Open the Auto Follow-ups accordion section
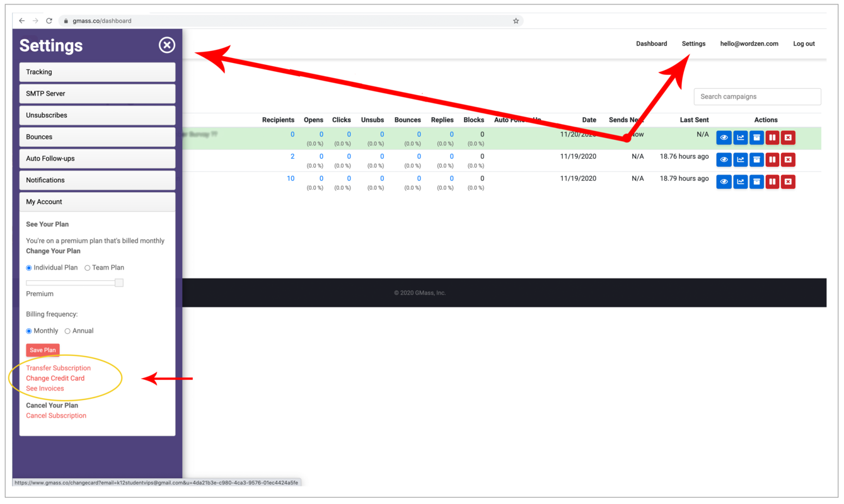Screen dimensions: 844x504 [97, 158]
